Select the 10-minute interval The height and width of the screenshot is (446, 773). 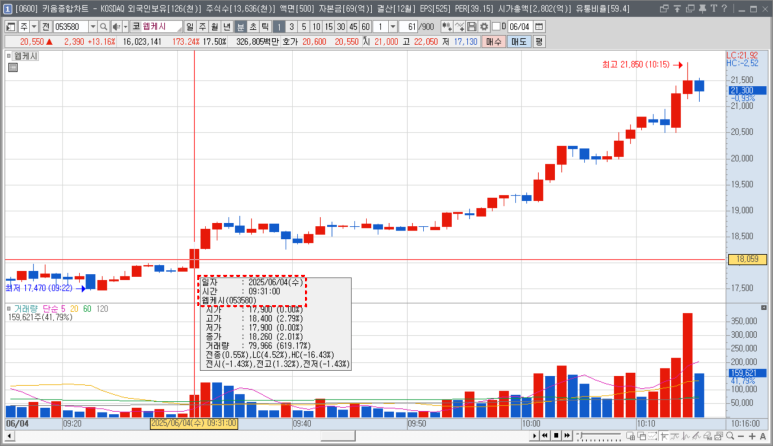click(316, 27)
